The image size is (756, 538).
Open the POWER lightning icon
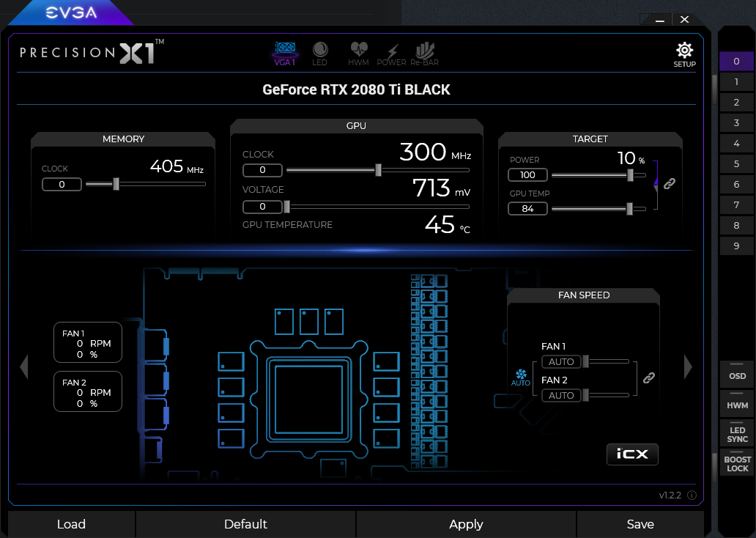pos(391,54)
